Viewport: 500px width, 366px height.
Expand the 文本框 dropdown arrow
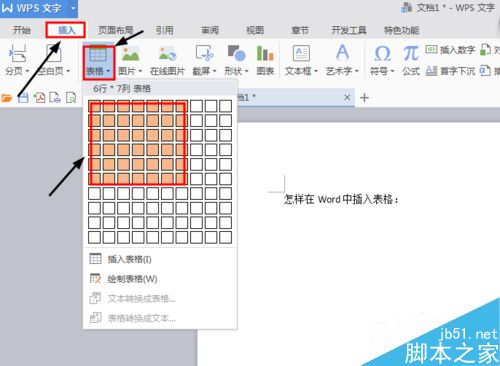coord(316,71)
